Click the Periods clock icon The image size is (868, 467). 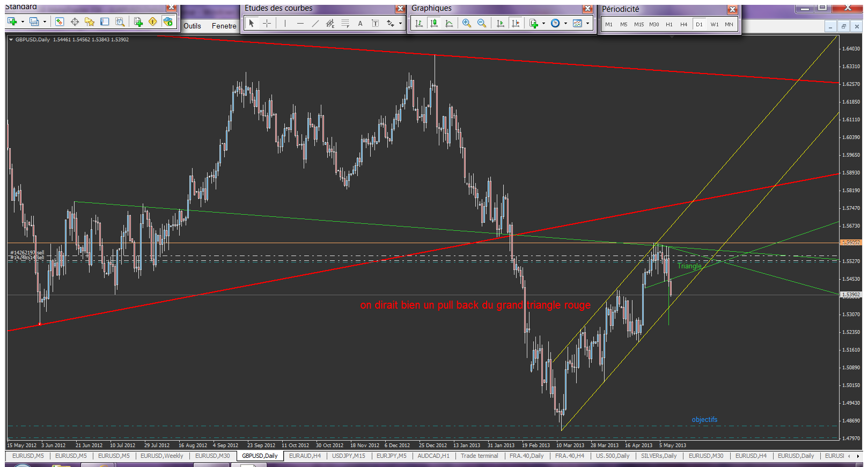click(555, 23)
